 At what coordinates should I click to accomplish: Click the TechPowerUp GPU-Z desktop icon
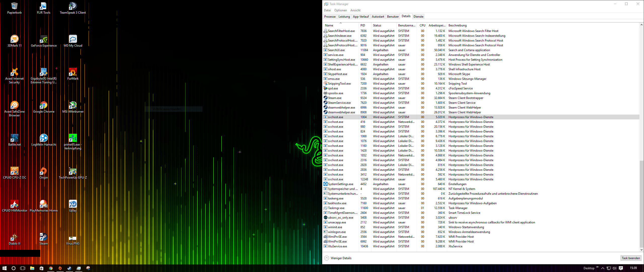pos(73,173)
